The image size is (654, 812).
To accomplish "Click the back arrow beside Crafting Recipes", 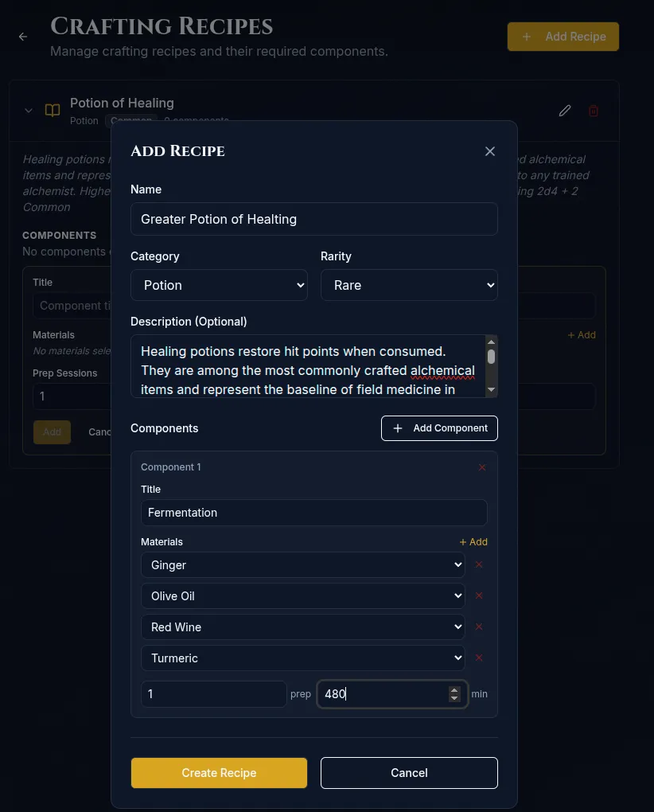I will [23, 37].
